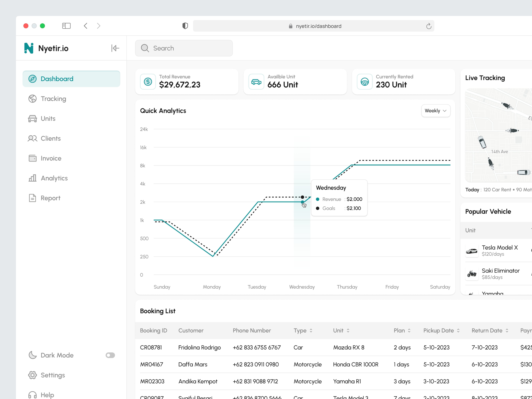
Task: Click the search magnifier icon
Action: pyautogui.click(x=145, y=48)
